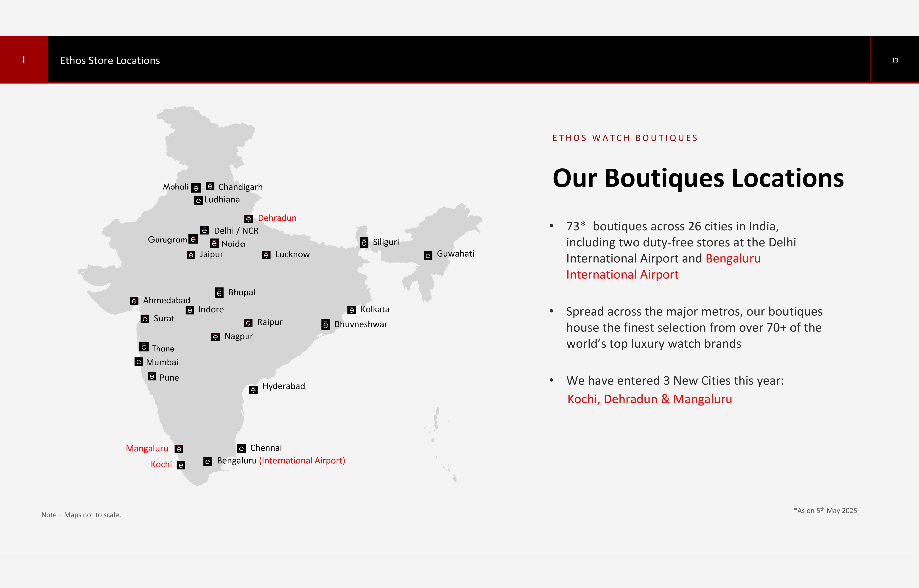Click the 'Ahmedabad' city label
The height and width of the screenshot is (588, 919).
[x=166, y=301]
